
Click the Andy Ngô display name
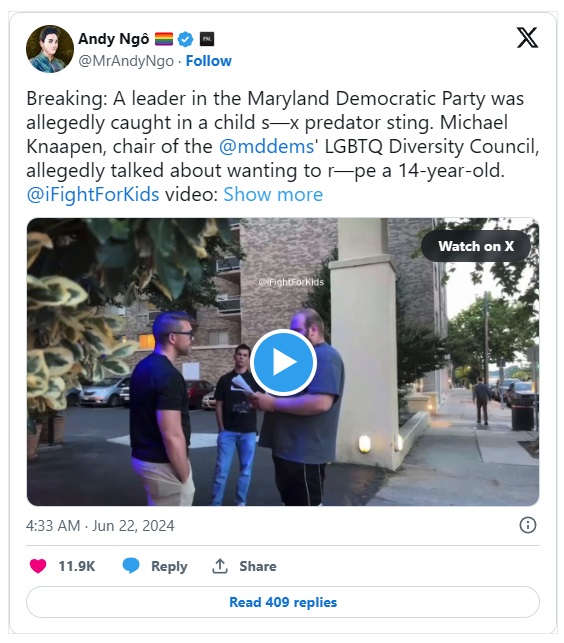(114, 39)
